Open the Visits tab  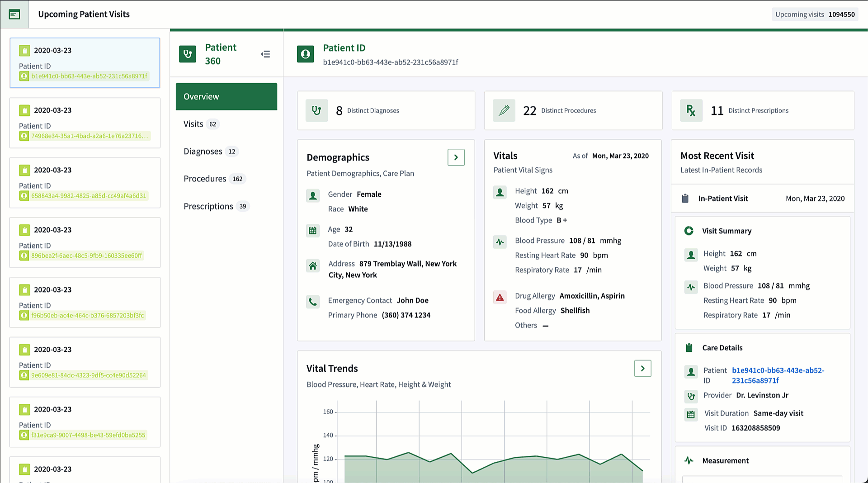[x=226, y=124]
